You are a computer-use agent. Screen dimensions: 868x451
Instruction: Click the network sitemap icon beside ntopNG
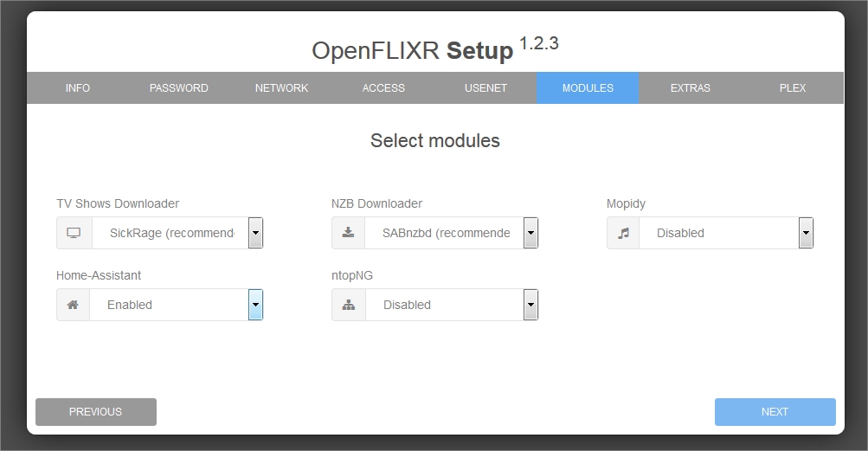click(x=348, y=305)
